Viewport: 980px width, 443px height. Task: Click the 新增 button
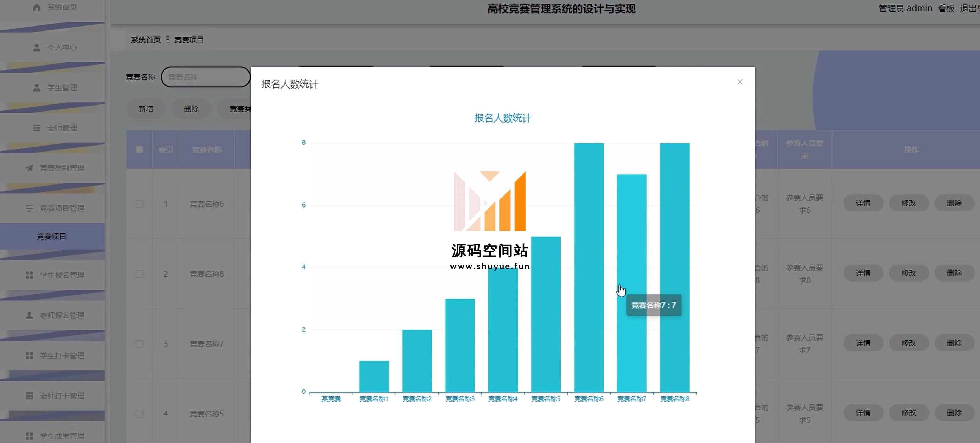click(146, 109)
